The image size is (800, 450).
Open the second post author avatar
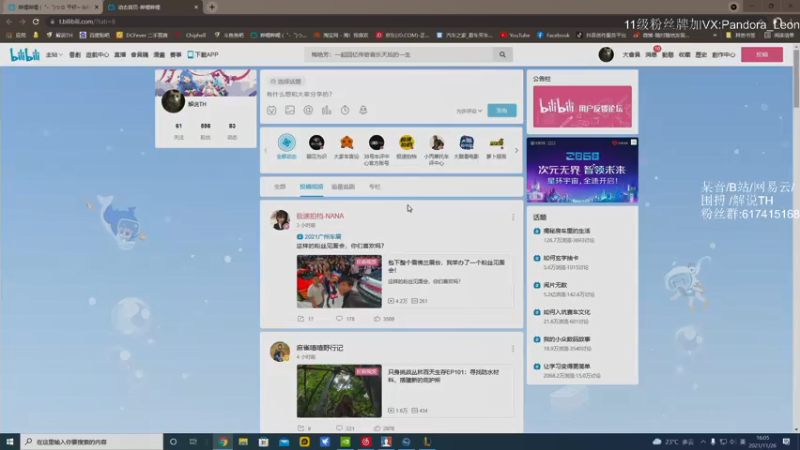280,352
